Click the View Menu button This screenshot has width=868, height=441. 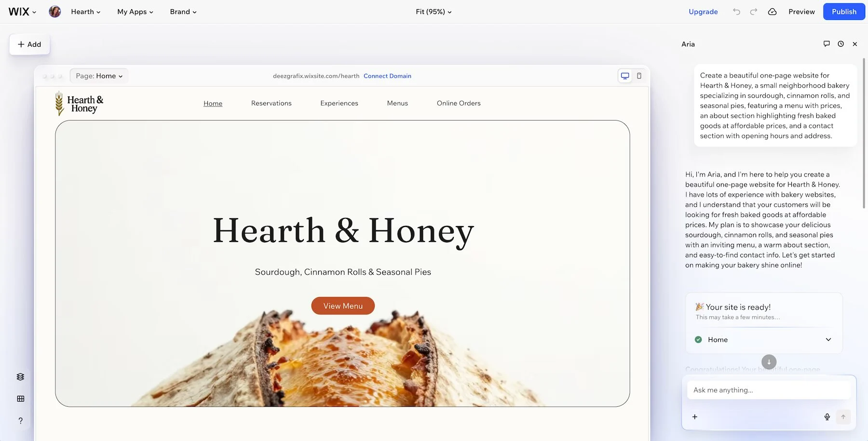click(x=343, y=306)
